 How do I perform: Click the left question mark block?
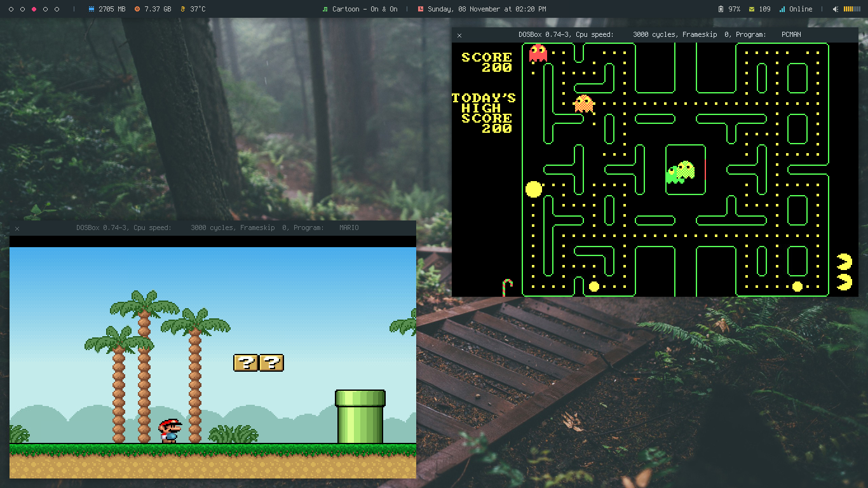coord(246,363)
